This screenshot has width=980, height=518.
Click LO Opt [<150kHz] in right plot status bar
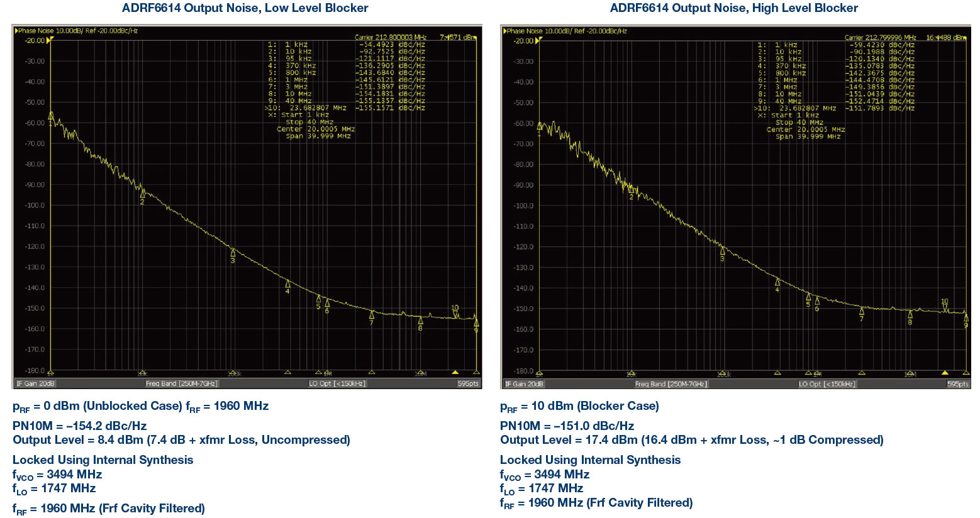[x=827, y=383]
